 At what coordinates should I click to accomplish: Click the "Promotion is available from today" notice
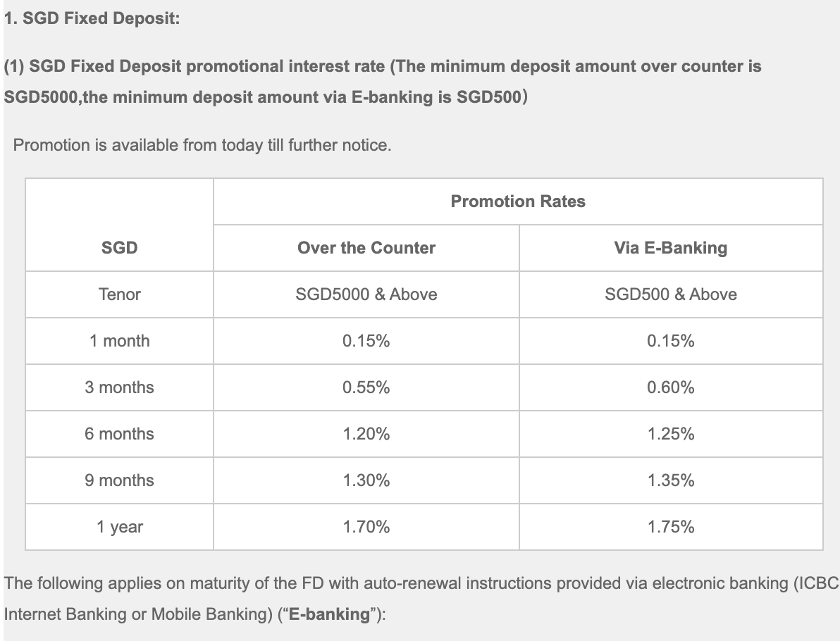click(202, 145)
